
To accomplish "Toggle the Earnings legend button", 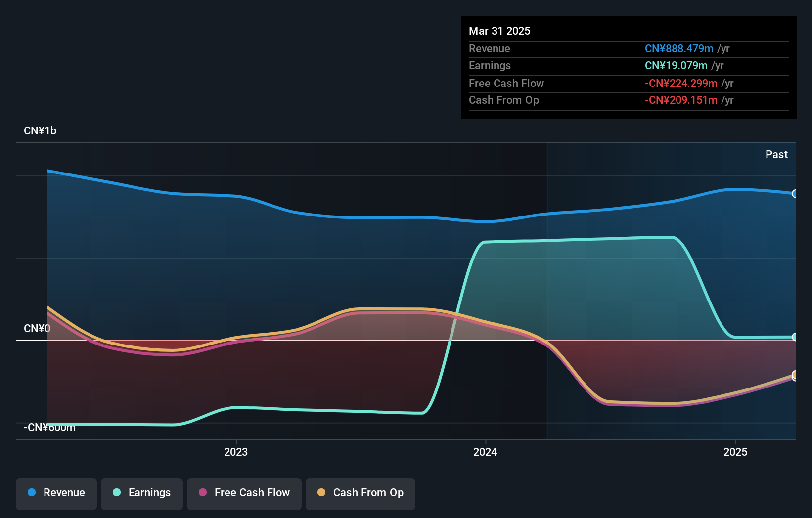I will coord(142,494).
